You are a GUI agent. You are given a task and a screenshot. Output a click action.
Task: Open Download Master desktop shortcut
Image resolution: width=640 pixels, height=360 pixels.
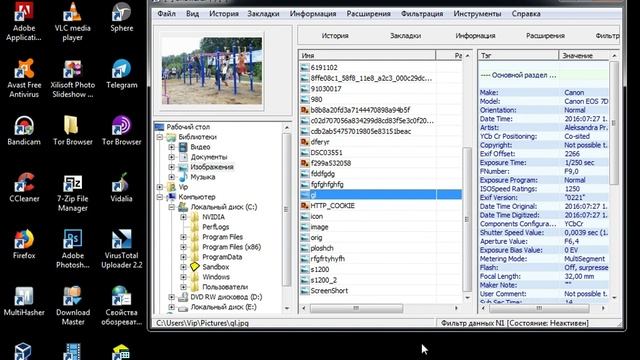pyautogui.click(x=73, y=305)
